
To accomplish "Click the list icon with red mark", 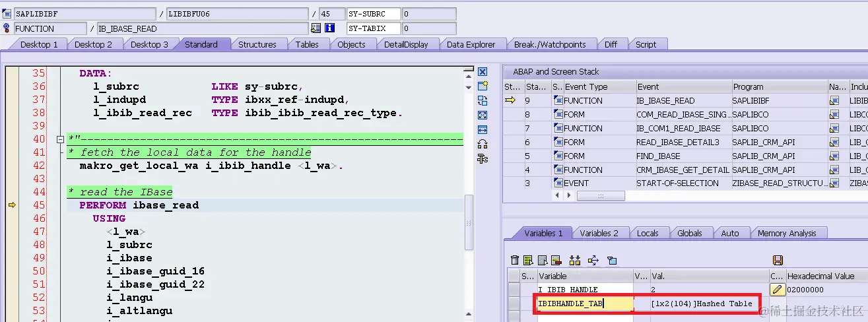I will click(x=556, y=260).
